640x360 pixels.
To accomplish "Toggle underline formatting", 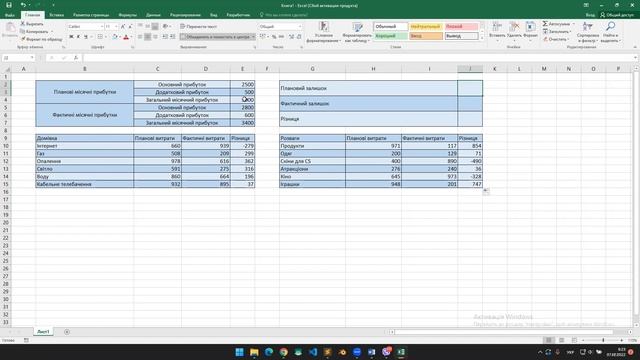I will 86,37.
